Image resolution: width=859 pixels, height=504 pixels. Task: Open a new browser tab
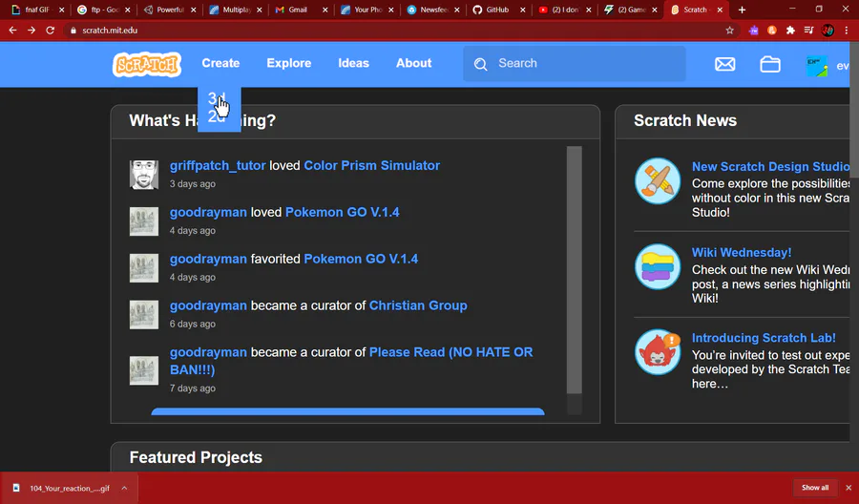742,10
